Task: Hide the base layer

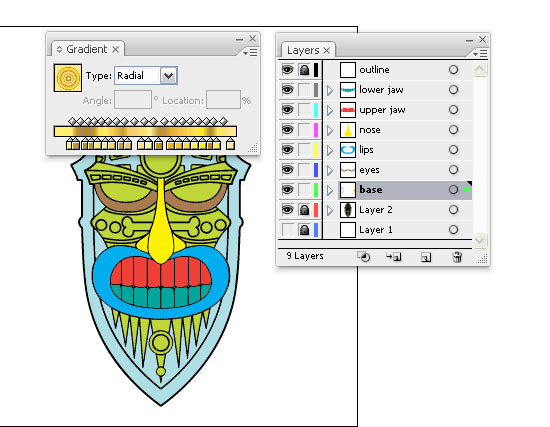Action: pos(288,189)
